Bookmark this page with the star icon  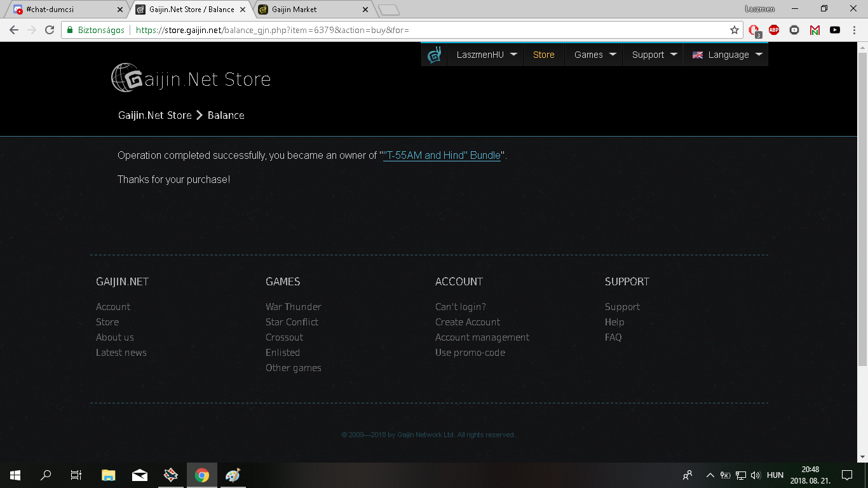pyautogui.click(x=735, y=30)
